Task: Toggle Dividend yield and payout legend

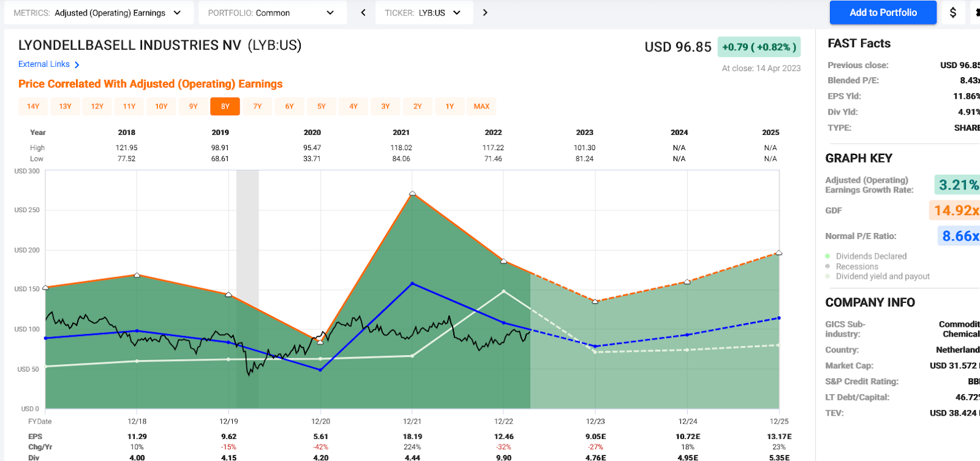Action: pos(877,276)
